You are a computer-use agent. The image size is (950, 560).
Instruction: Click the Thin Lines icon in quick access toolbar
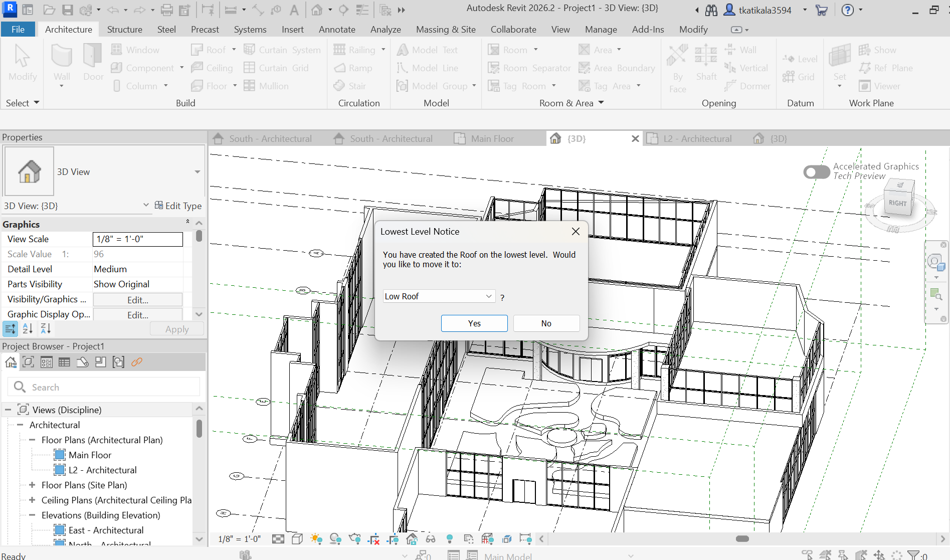362,10
